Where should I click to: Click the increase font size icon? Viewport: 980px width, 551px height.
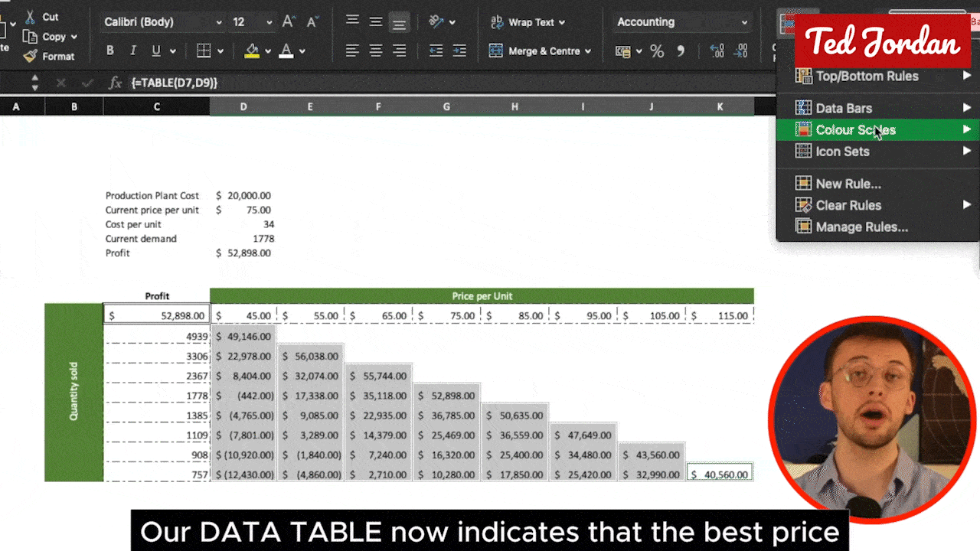coord(289,22)
